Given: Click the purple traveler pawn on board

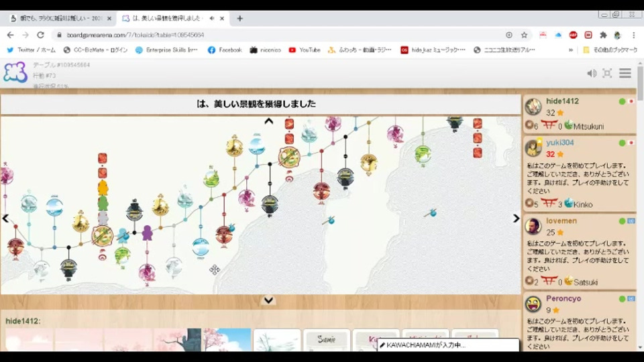Looking at the screenshot, I should (x=147, y=233).
